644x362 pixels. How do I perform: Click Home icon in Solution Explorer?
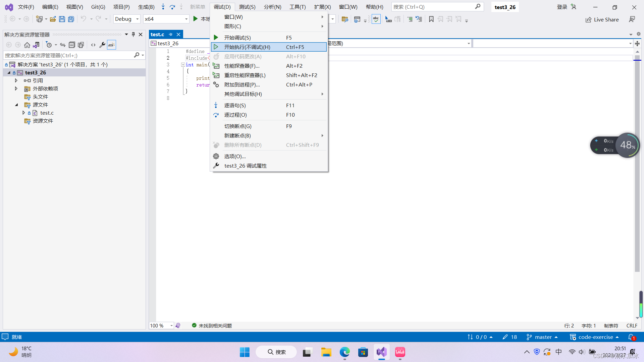[x=27, y=45]
